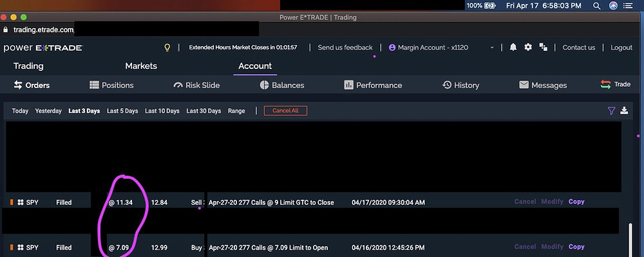
Task: Click the 12.84 value in Sell row
Action: [x=159, y=202]
